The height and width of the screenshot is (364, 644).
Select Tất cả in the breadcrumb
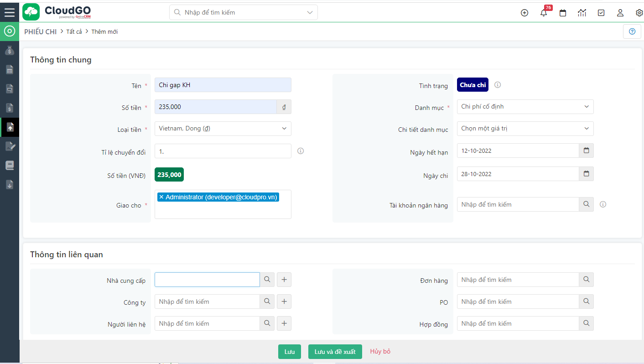pos(74,31)
